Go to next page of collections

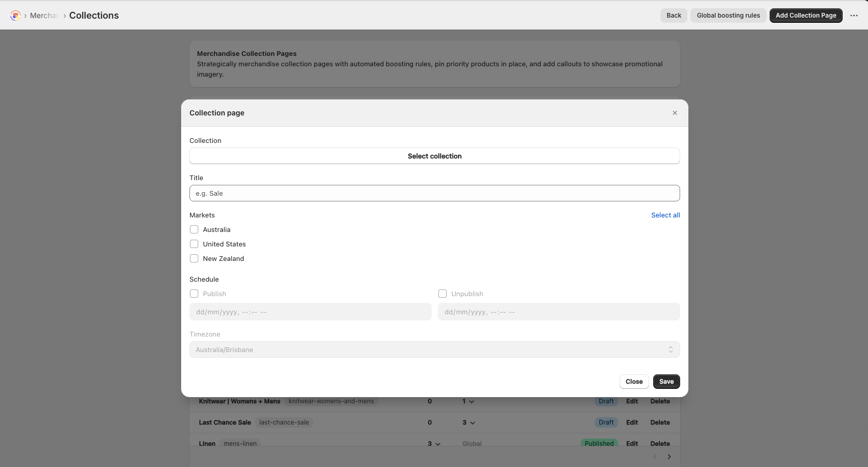pyautogui.click(x=669, y=457)
